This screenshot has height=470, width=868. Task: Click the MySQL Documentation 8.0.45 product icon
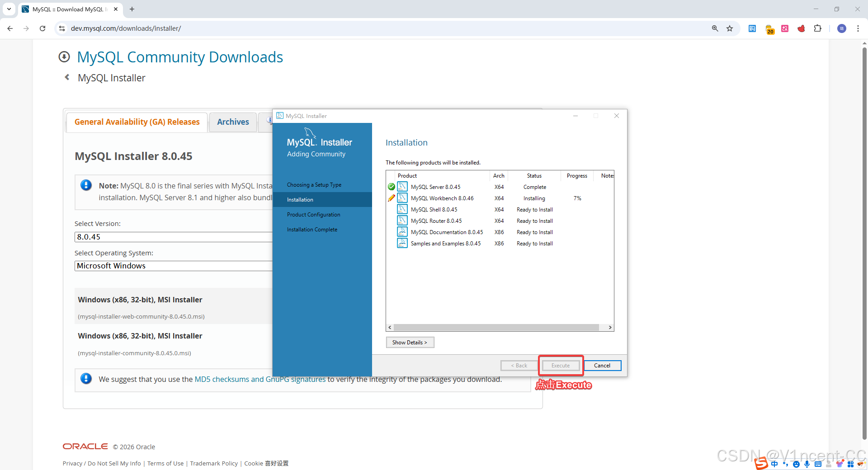[x=402, y=232]
